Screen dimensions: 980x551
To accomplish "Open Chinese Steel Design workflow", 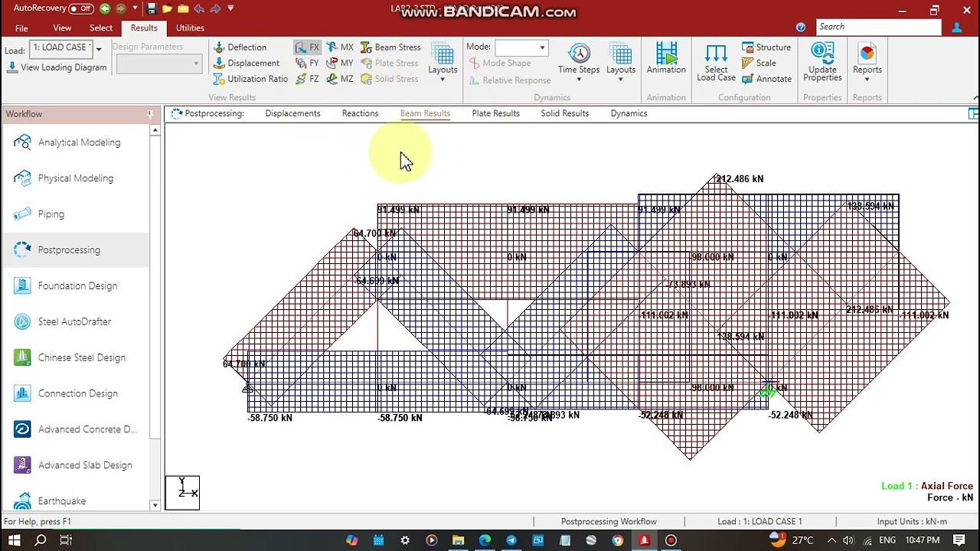I will tap(75, 358).
